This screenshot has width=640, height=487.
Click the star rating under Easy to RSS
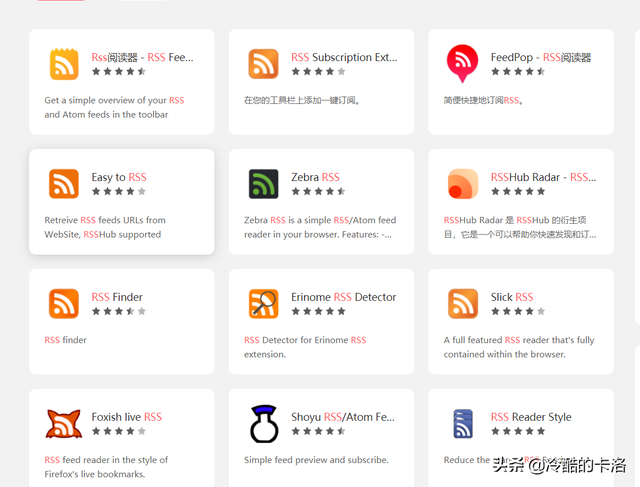(119, 191)
